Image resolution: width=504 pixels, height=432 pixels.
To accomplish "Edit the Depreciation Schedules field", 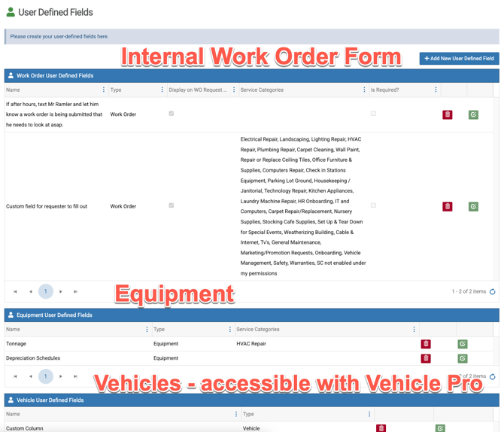I will tap(463, 358).
